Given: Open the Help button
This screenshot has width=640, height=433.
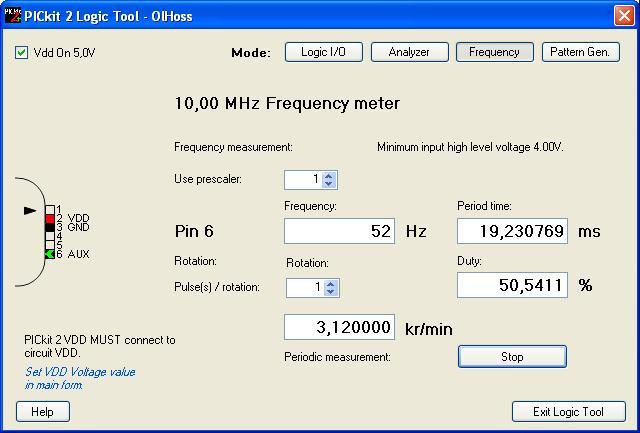Looking at the screenshot, I should tap(43, 412).
